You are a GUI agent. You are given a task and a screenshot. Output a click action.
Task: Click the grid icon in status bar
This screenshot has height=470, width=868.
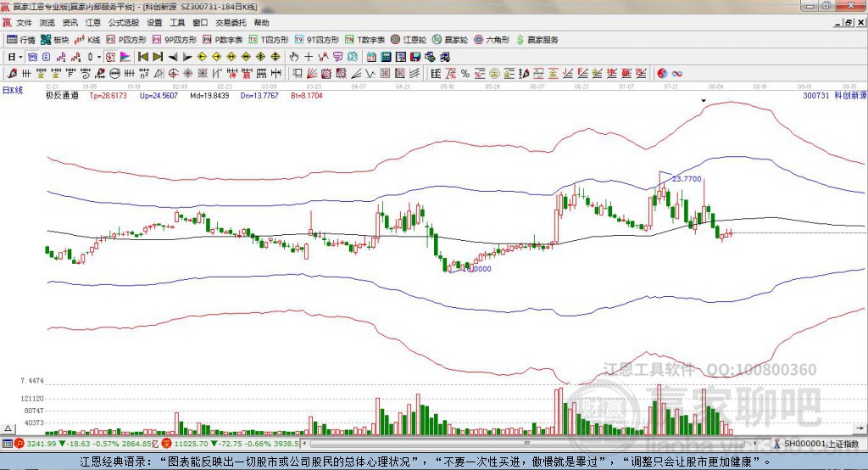[7, 444]
